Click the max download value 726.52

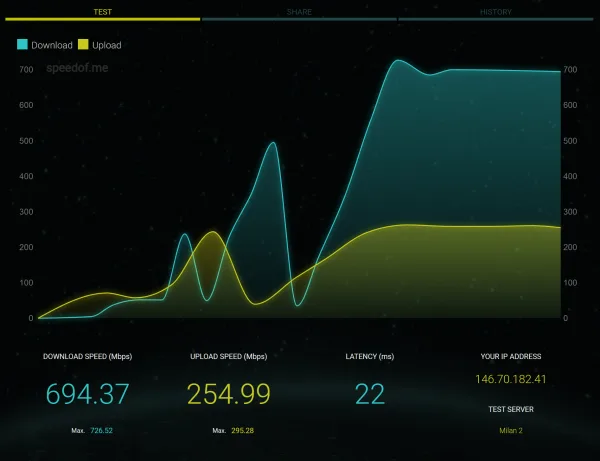(x=101, y=430)
